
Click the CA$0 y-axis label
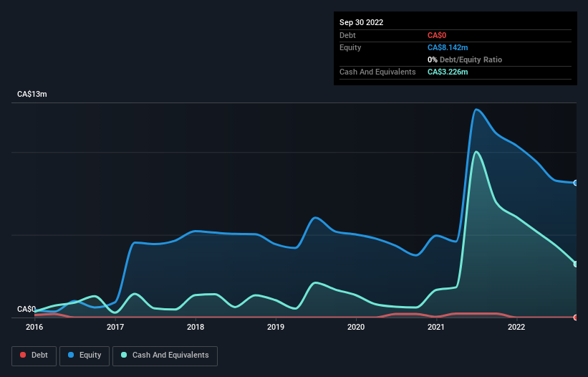coord(26,309)
